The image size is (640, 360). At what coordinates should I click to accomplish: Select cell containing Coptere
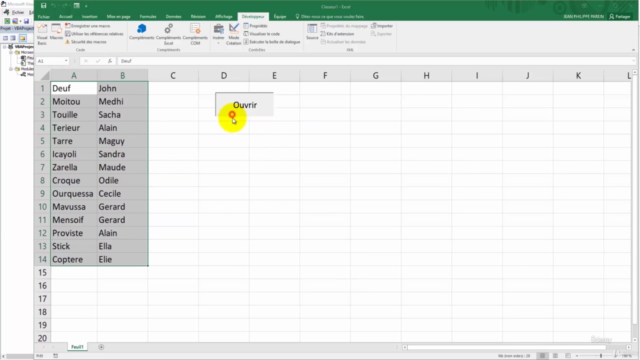[x=73, y=259]
